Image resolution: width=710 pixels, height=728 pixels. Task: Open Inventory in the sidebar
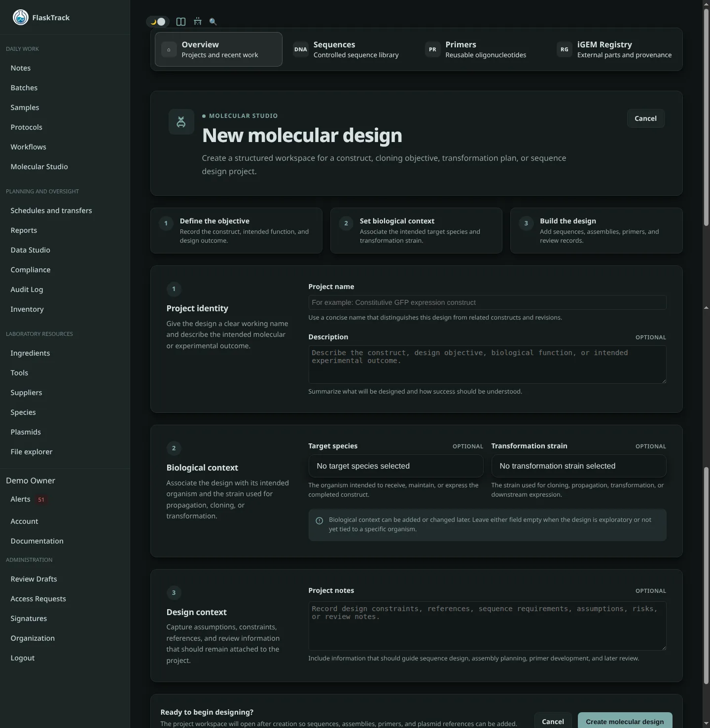27,309
